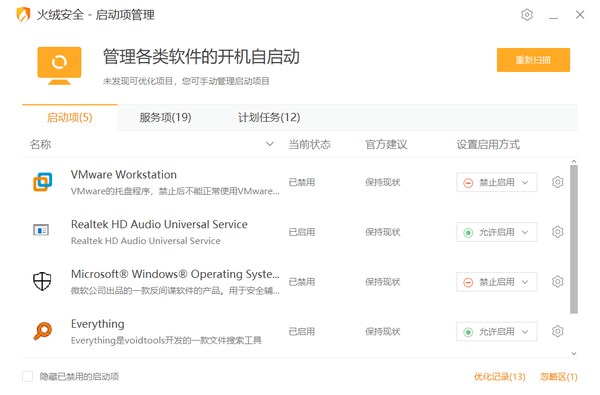The height and width of the screenshot is (395, 600).
Task: Click the 官方建议 column header
Action: [x=386, y=145]
